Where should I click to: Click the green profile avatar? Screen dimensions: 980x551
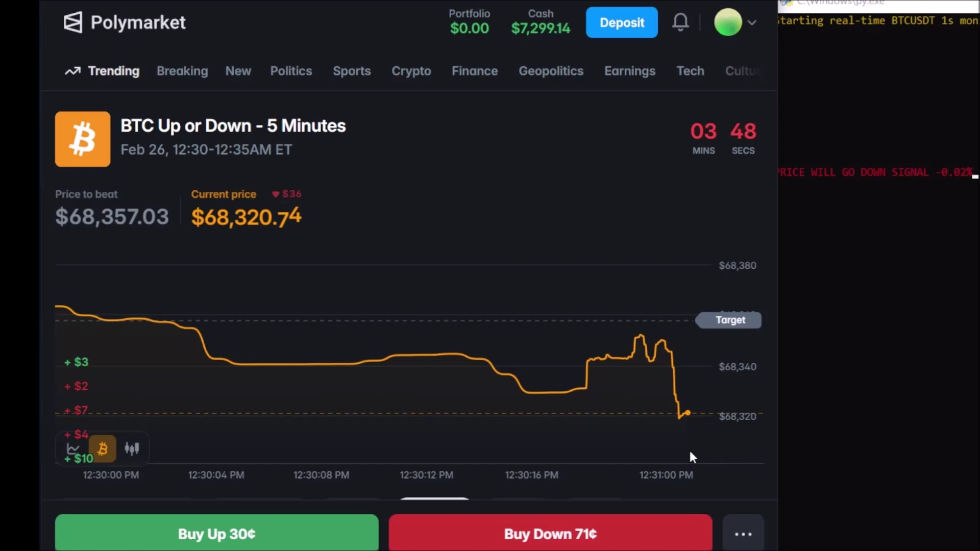728,22
